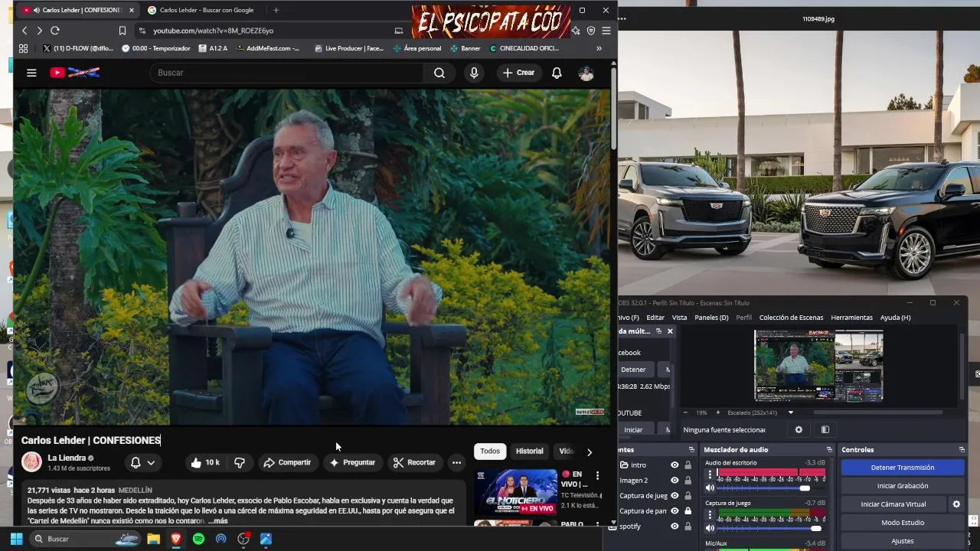The image size is (980, 551).
Task: Lock the spotify source
Action: 688,527
